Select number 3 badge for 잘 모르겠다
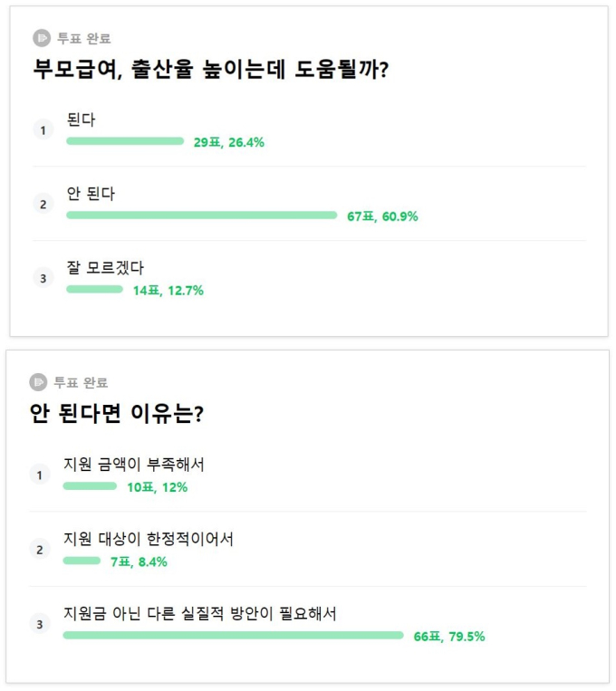This screenshot has height=691, width=616. point(43,278)
